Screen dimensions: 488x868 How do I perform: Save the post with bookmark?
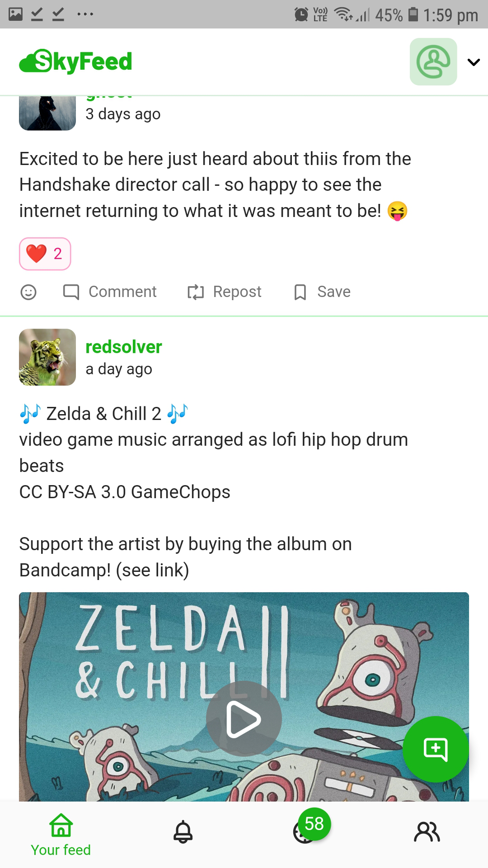[322, 292]
